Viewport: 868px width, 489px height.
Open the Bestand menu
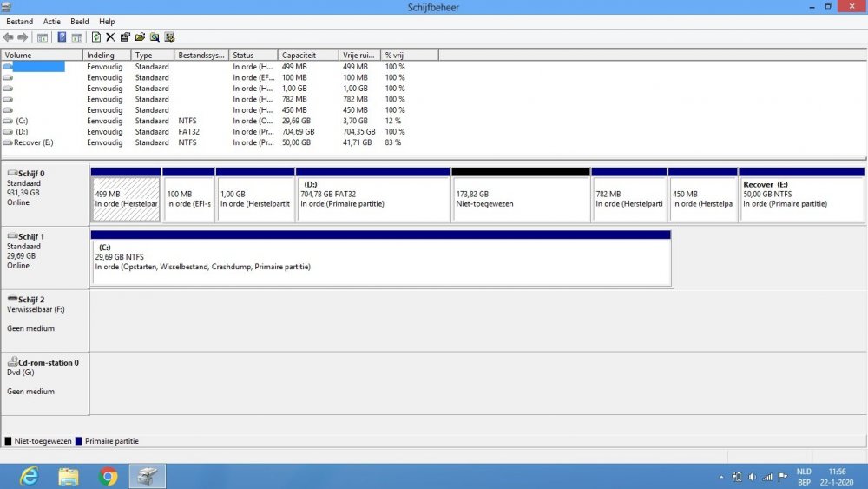pyautogui.click(x=19, y=22)
